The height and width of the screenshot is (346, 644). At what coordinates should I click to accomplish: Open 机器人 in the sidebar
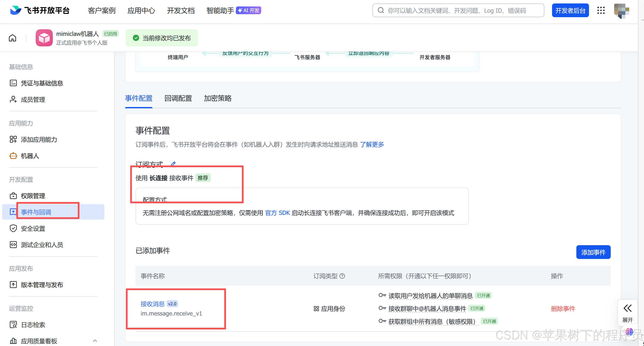coord(30,156)
